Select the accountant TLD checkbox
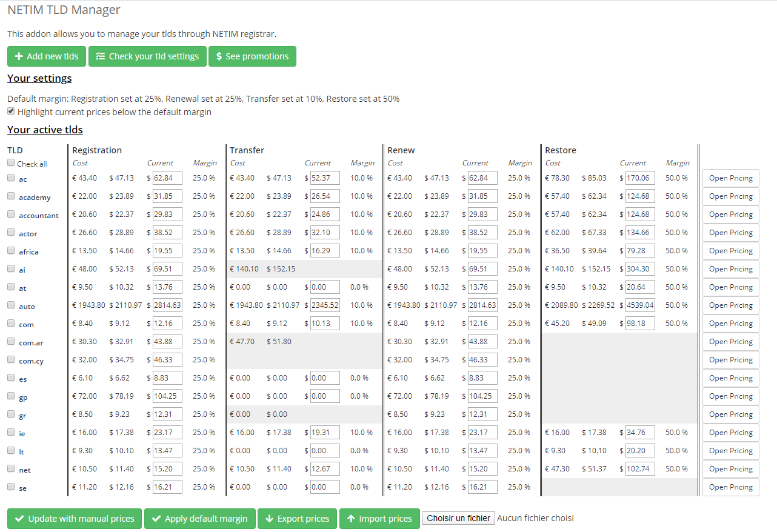777x532 pixels. tap(11, 214)
